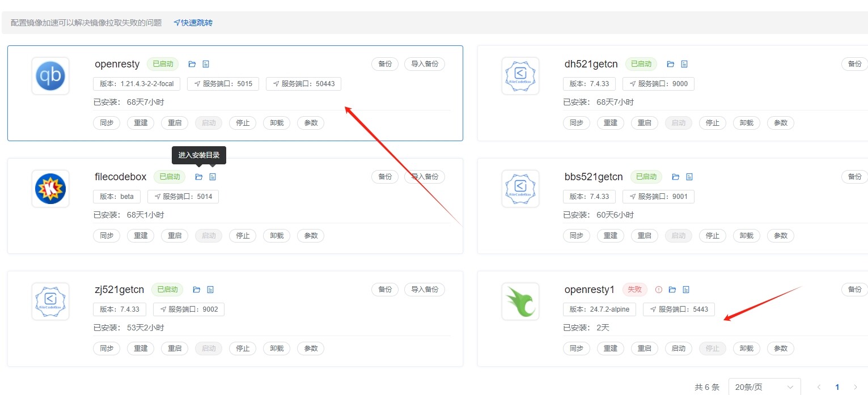Click the openresty app logo thumbnail

point(50,76)
